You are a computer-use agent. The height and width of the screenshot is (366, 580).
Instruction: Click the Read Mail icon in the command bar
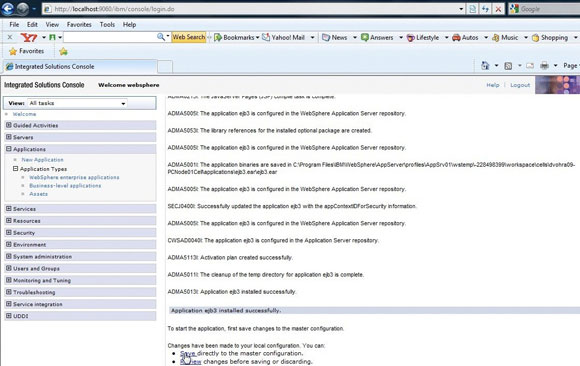point(530,66)
